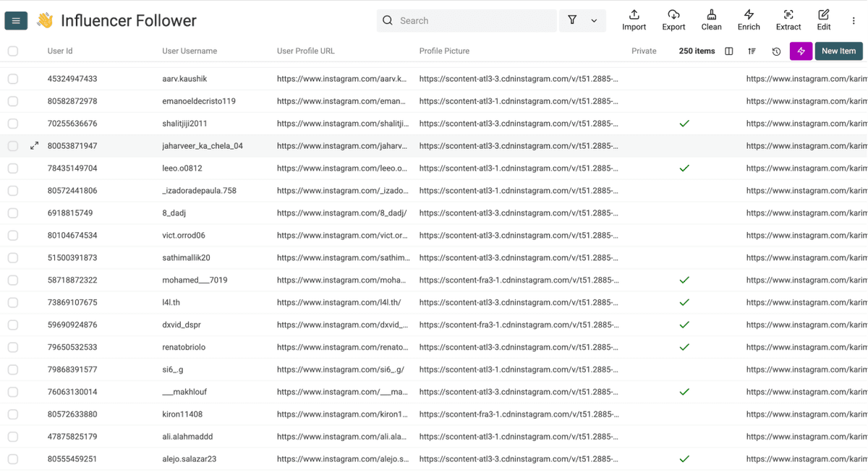
Task: Click username sathimallik20
Action: pos(186,258)
